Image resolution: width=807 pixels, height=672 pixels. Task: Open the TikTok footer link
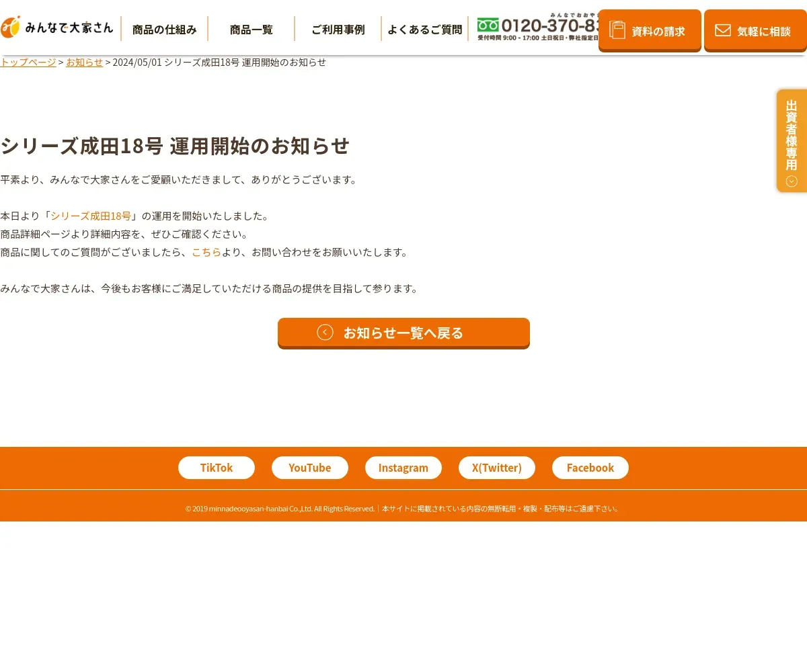[x=217, y=468]
